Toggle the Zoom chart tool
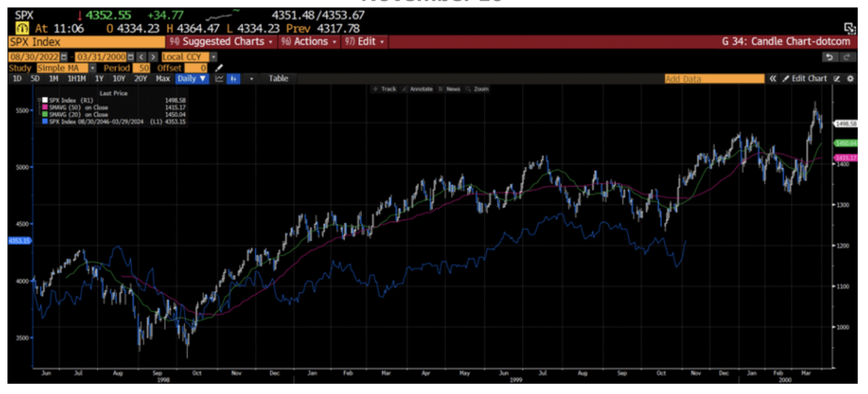The height and width of the screenshot is (394, 868). tap(478, 89)
